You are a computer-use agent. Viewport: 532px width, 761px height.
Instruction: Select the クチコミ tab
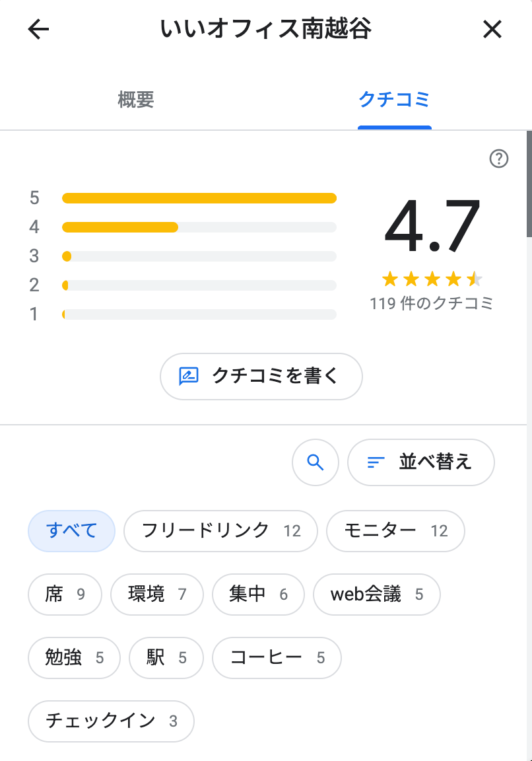coord(394,100)
